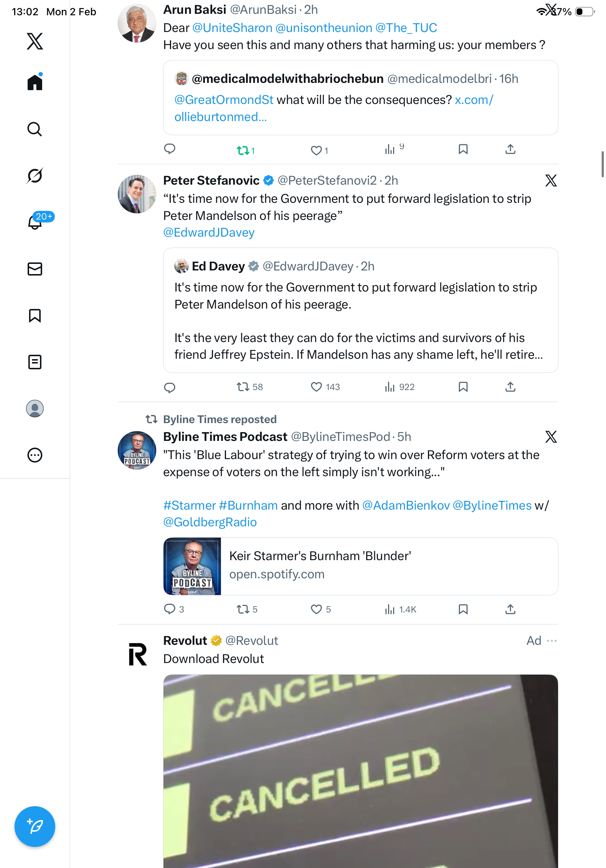Image resolution: width=606 pixels, height=868 pixels.
Task: Tap the compose new post button
Action: click(35, 827)
